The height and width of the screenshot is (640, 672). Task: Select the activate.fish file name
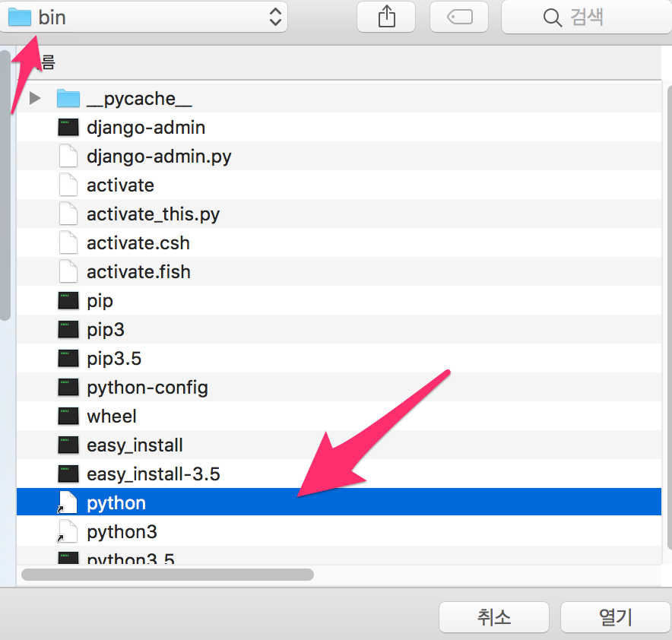(x=138, y=271)
